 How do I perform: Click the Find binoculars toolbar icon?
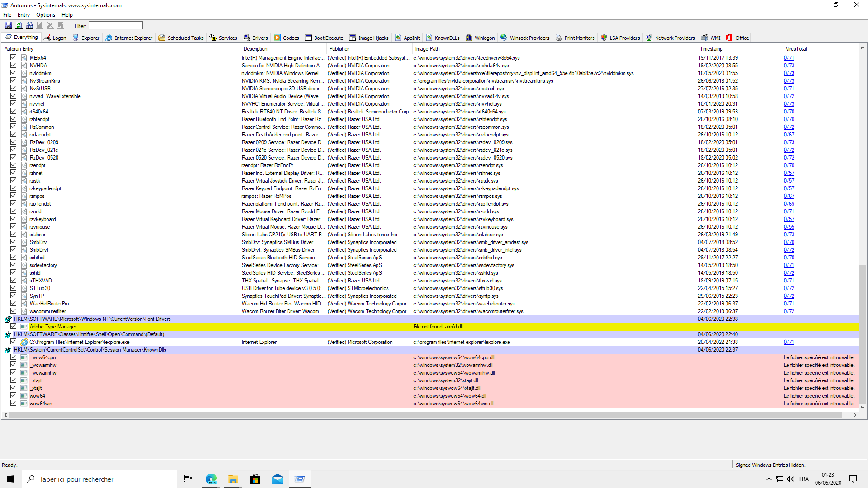[29, 26]
